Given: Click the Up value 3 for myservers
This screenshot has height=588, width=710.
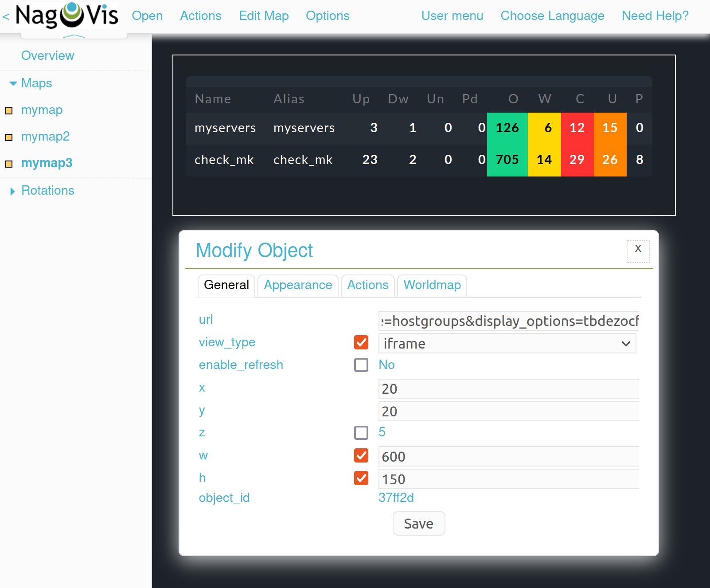Looking at the screenshot, I should (374, 128).
